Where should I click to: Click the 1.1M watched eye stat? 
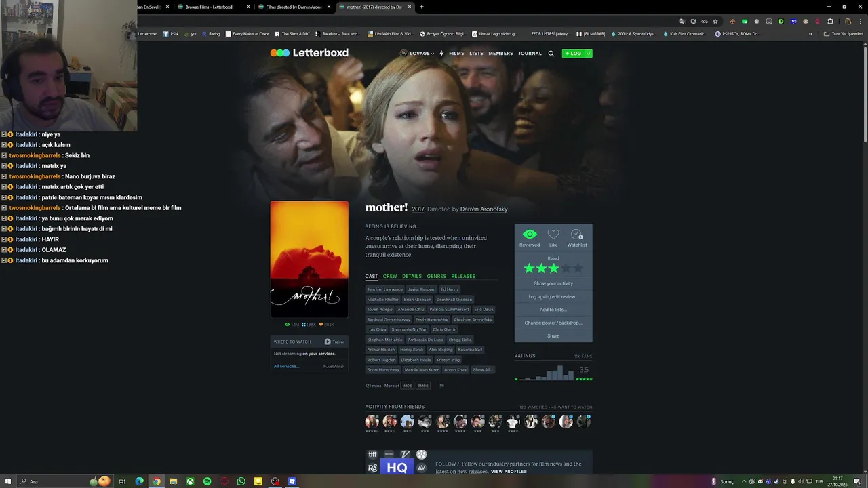click(292, 325)
